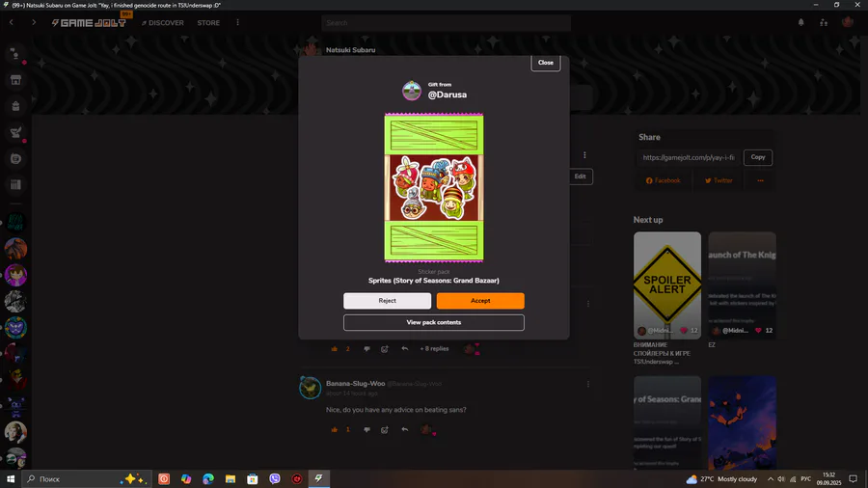
Task: Reject the sticker pack gift
Action: point(387,301)
